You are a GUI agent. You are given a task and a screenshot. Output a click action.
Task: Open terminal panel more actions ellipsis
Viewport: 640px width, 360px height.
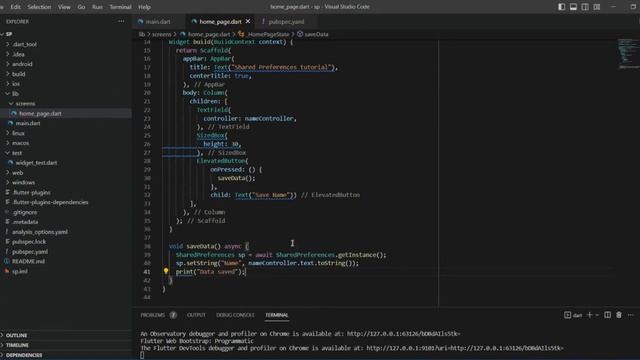(631, 315)
